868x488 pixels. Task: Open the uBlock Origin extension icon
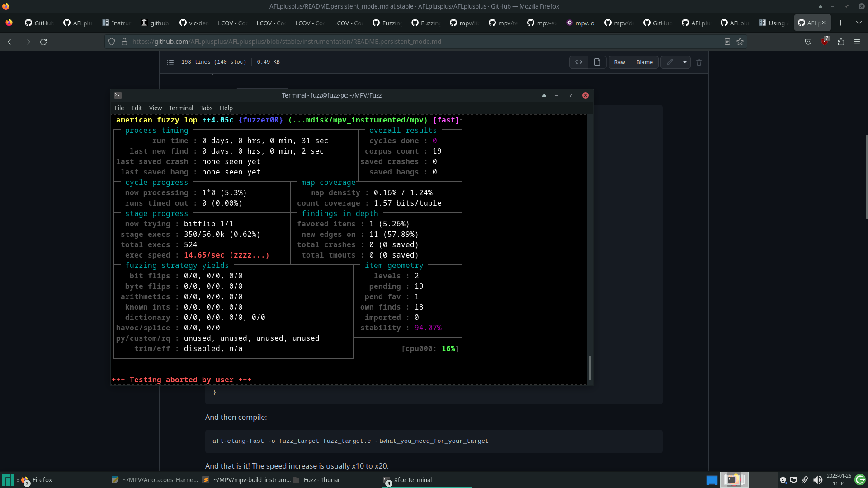coord(825,42)
